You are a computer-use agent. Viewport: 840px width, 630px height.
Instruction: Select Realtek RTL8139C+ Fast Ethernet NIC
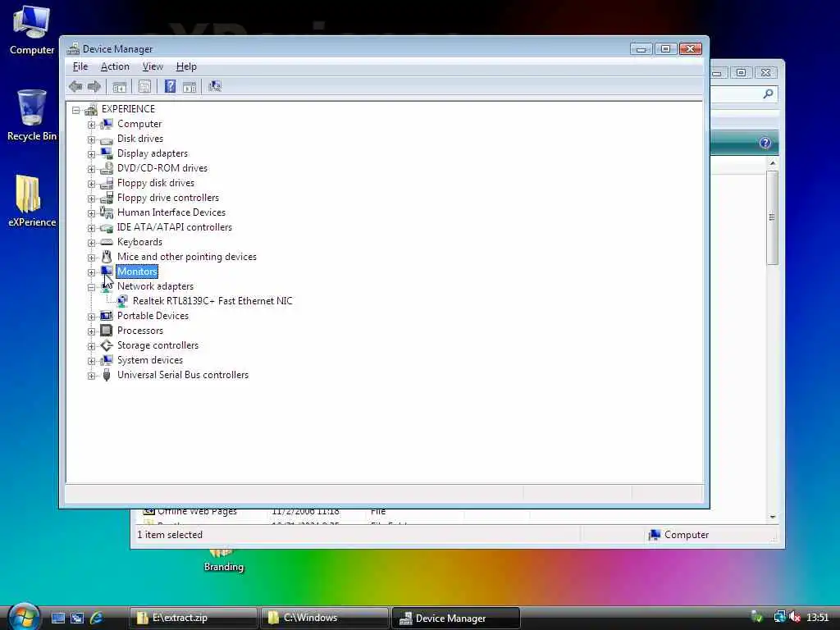(212, 301)
